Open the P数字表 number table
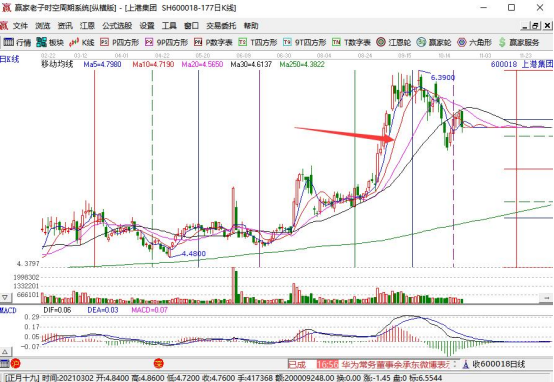The width and height of the screenshot is (554, 382). point(213,42)
